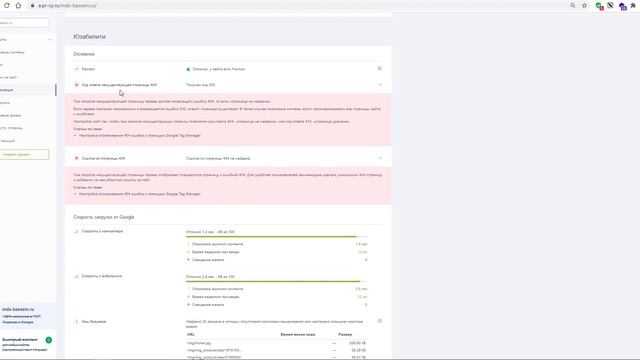Click the cache lifetime column header in table
Screen dimensions: 640x360
[x=298, y=334]
